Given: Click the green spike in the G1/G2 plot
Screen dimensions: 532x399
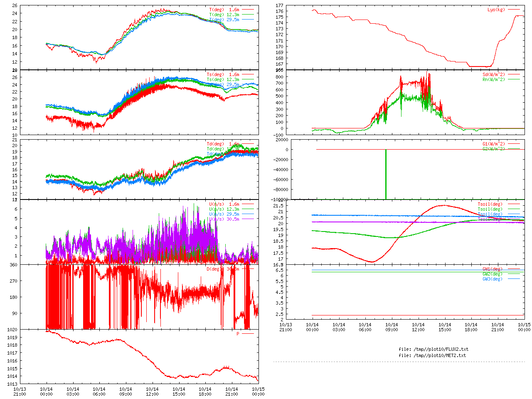Looking at the screenshot, I should coord(386,175).
